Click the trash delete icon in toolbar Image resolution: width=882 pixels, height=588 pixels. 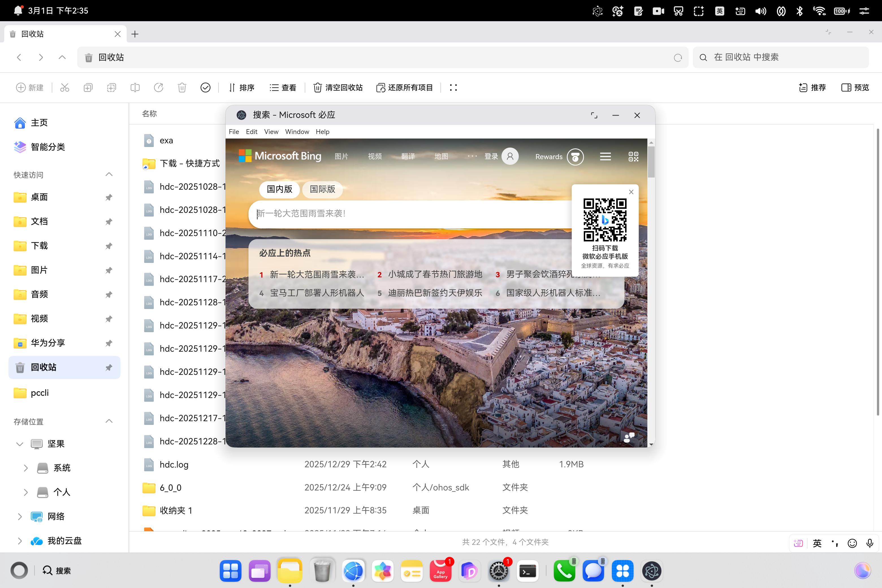coord(182,87)
